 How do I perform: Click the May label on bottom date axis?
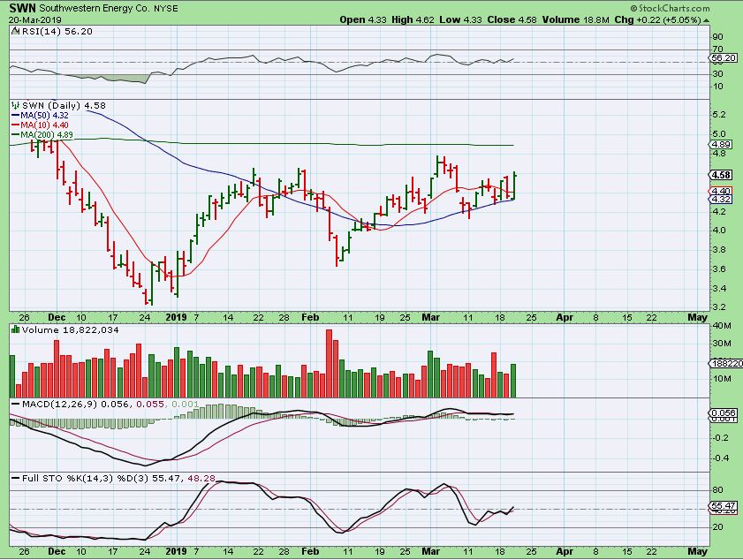[x=697, y=551]
